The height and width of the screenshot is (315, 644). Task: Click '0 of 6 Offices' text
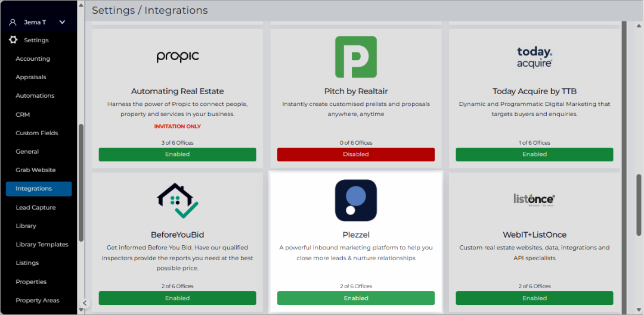(355, 143)
